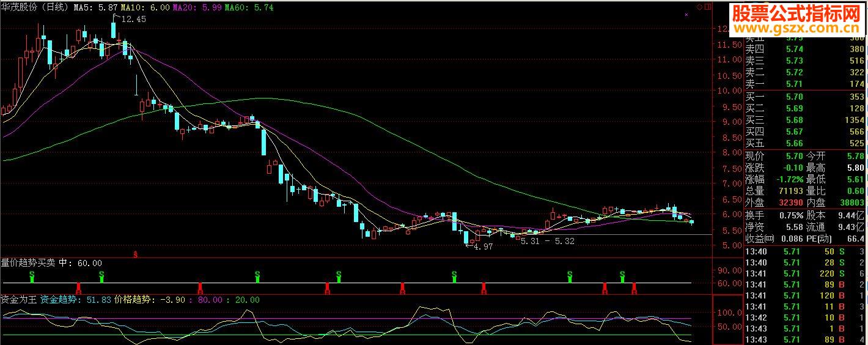Select the 13:42 tick row with volume 10
868x345 pixels.
click(804, 317)
